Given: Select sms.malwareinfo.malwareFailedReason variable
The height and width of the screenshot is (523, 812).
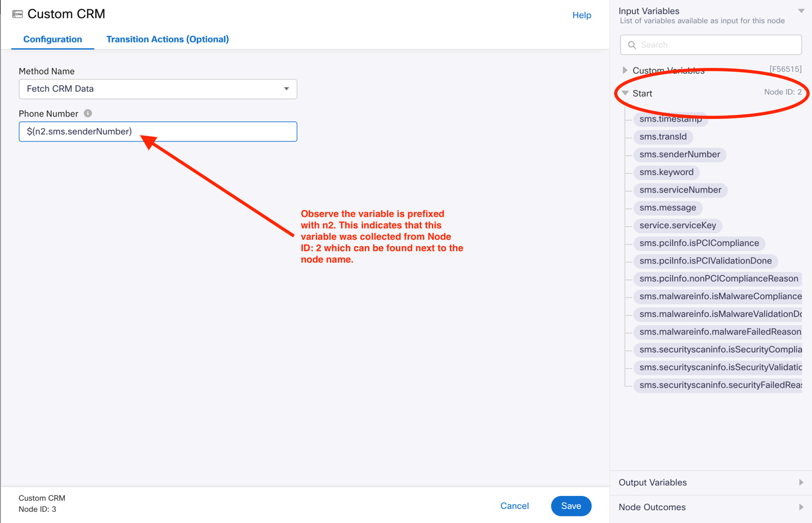Looking at the screenshot, I should point(718,332).
